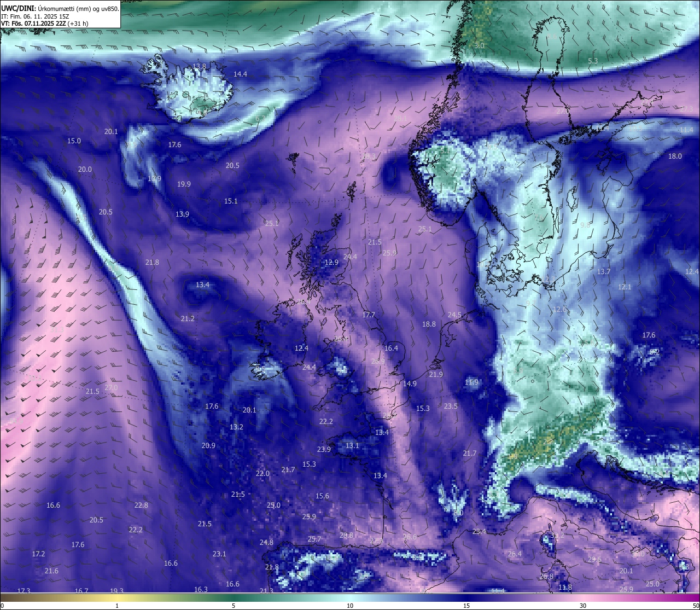Click the 5.3 value label
Screen dimensions: 700x610
coord(593,61)
